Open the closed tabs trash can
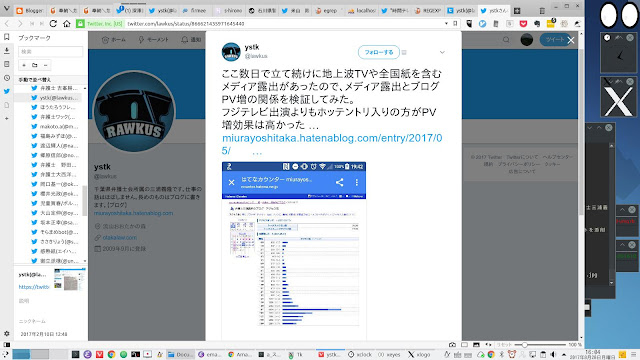The width and height of the screenshot is (640, 360). (x=542, y=11)
